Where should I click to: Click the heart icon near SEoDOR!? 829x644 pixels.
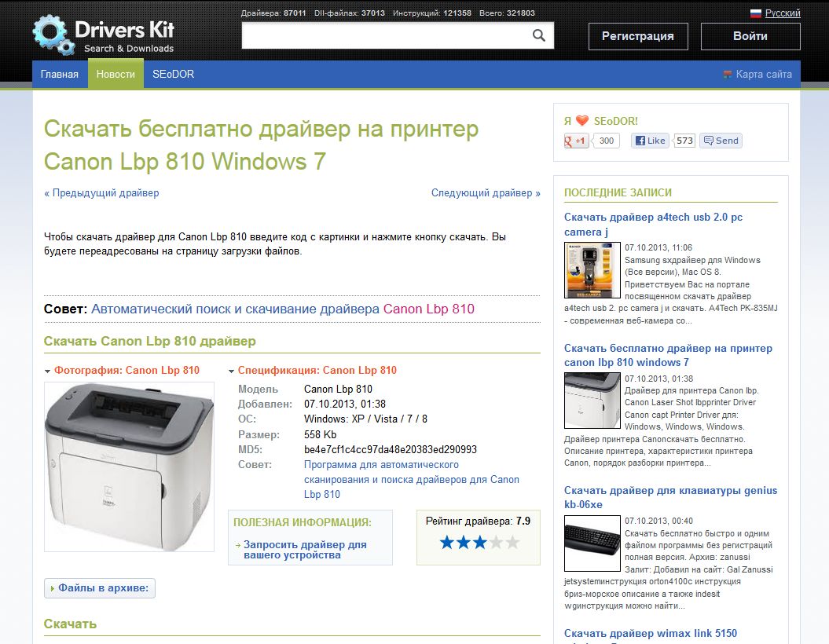point(582,121)
